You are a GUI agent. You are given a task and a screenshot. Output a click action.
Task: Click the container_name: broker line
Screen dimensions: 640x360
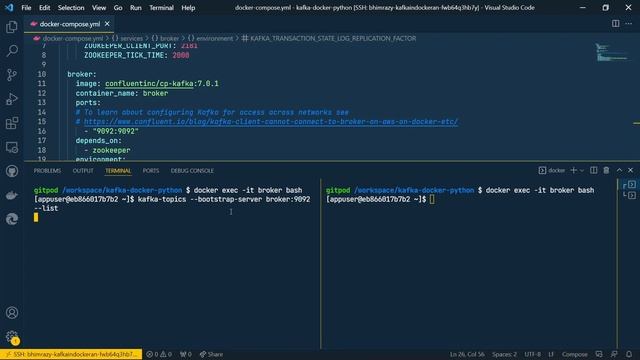click(x=122, y=93)
